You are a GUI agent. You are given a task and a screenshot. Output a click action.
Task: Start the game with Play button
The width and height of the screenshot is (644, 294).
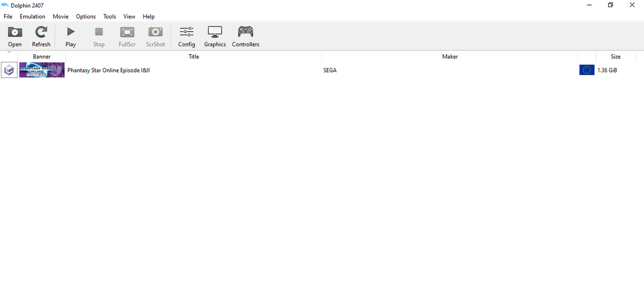coord(70,37)
